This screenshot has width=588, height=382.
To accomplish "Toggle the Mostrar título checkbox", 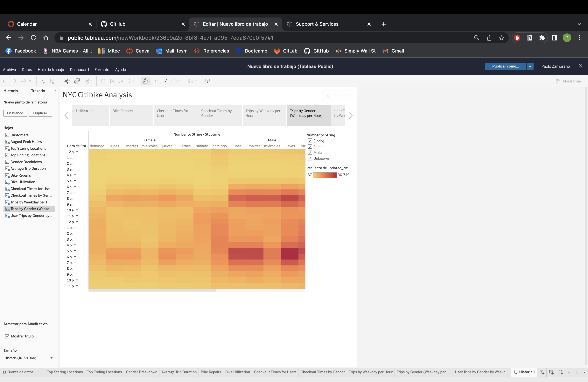I will 7,336.
